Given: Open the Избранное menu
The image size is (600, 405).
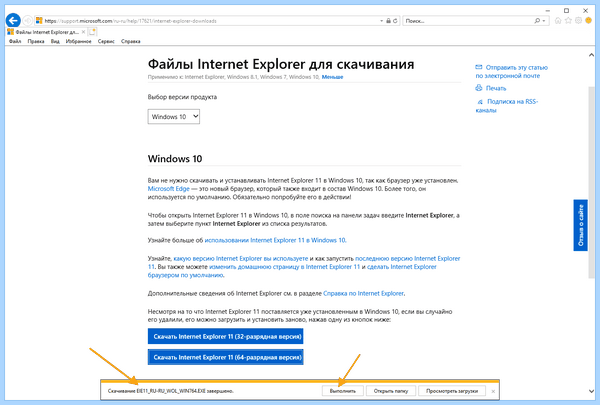Looking at the screenshot, I should coord(78,41).
